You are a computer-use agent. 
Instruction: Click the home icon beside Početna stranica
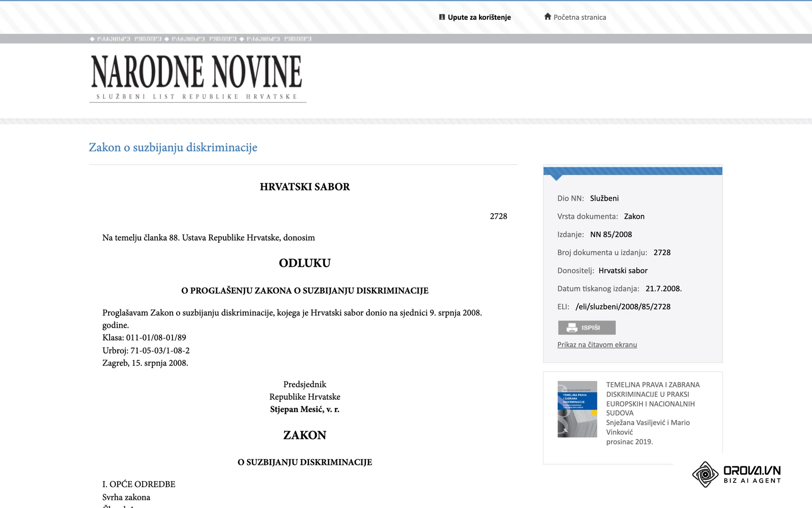pyautogui.click(x=548, y=16)
